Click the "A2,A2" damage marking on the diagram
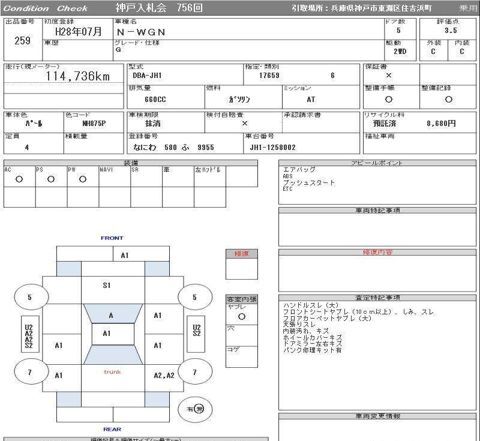Screen dimensions: 480x441 coord(164,376)
